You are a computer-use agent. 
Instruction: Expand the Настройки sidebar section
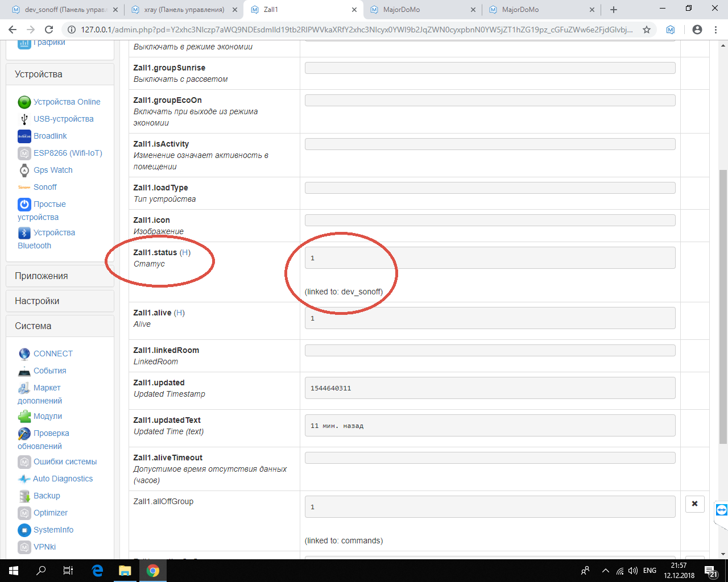pos(60,301)
